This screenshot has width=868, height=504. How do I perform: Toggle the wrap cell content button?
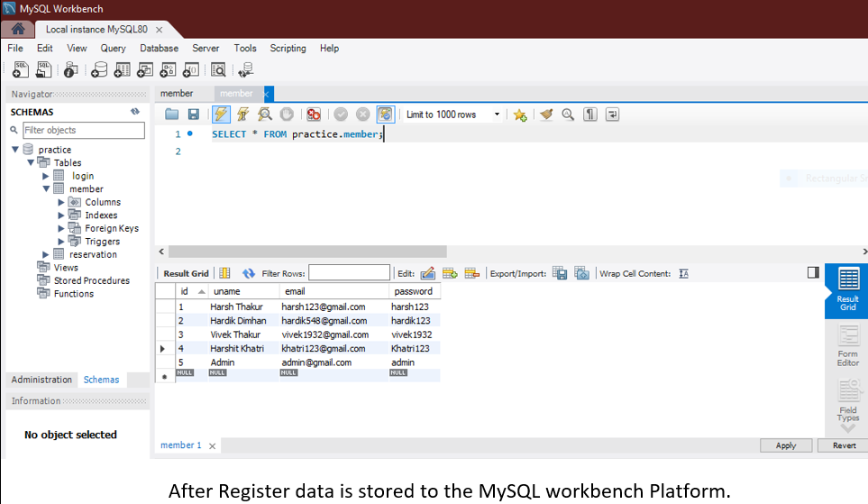coord(684,273)
